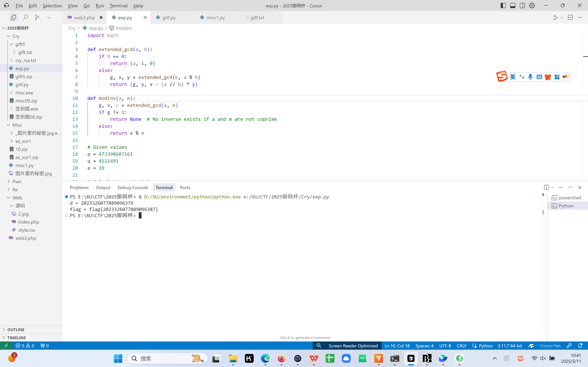Image resolution: width=588 pixels, height=367 pixels.
Task: Close the terminal panel
Action: pos(580,187)
